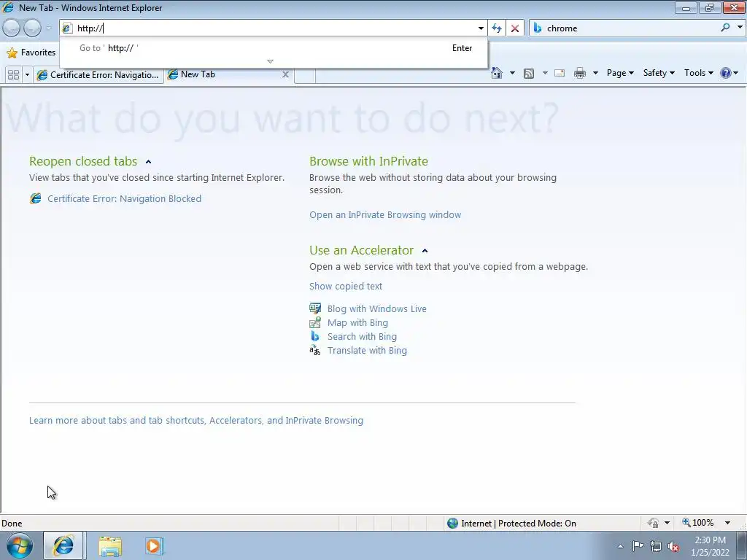The image size is (747, 560).
Task: Select the Go to http:// suggestion
Action: (274, 48)
